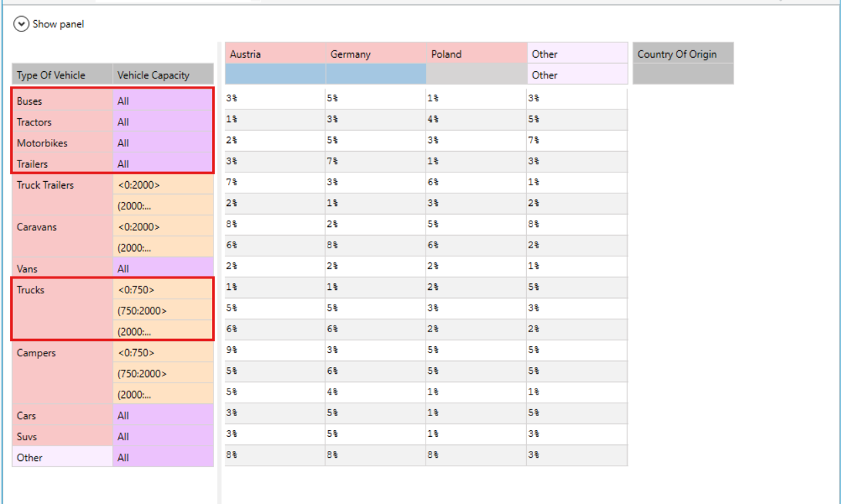
Task: Select the Truck Trailers vehicle type cell
Action: [x=62, y=195]
